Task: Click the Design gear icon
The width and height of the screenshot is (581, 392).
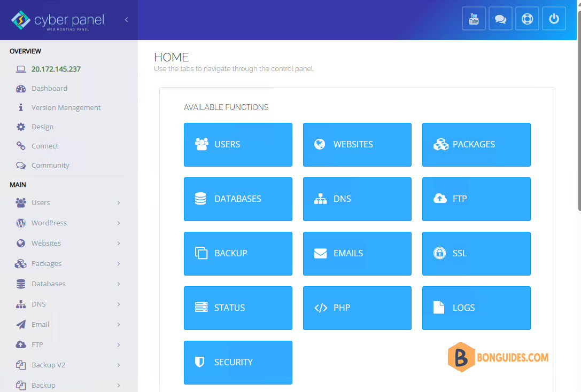Action: point(21,127)
